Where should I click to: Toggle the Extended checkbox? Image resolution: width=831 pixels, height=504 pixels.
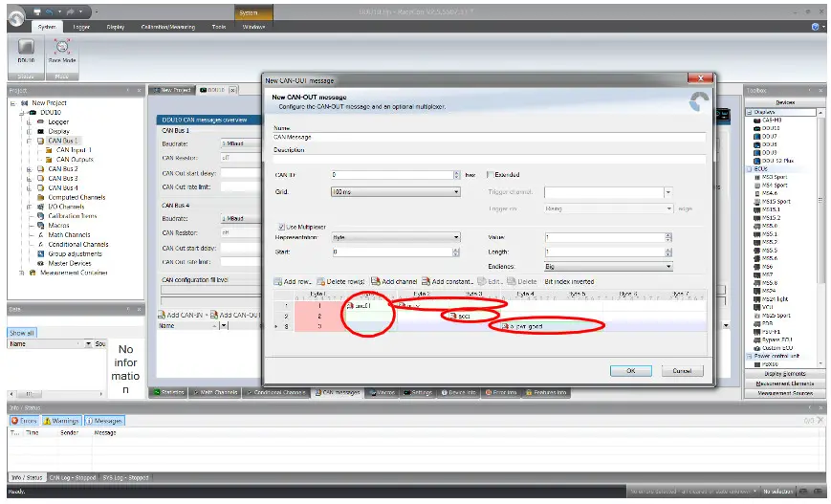pyautogui.click(x=491, y=174)
